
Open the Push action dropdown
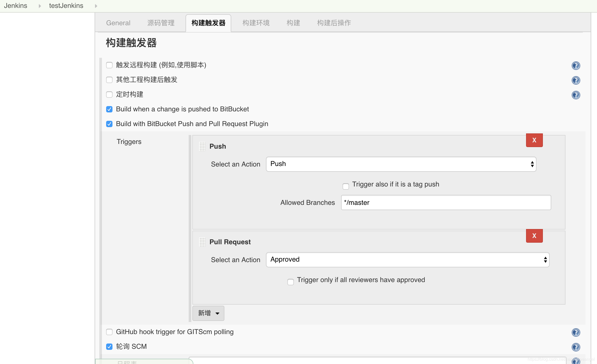coord(401,164)
